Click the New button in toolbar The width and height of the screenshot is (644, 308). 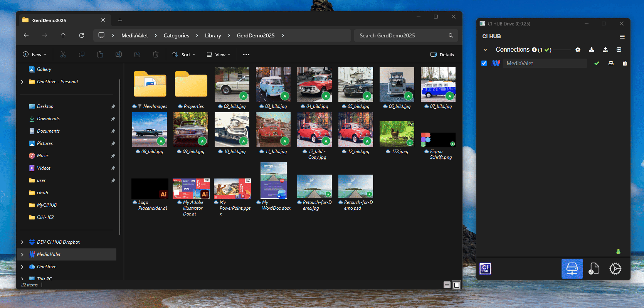point(35,55)
